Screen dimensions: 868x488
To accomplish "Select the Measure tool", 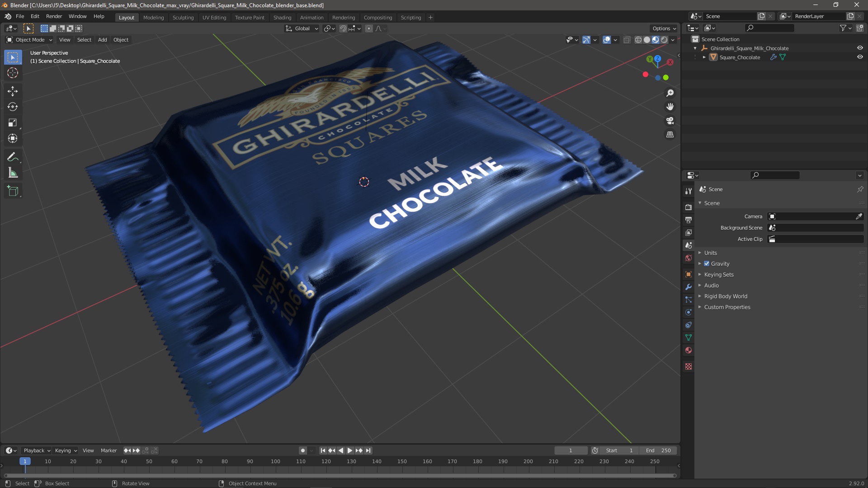I will tap(13, 173).
